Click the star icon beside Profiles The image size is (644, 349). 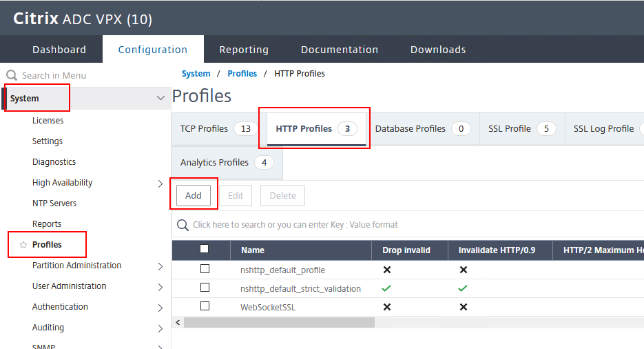[x=23, y=245]
